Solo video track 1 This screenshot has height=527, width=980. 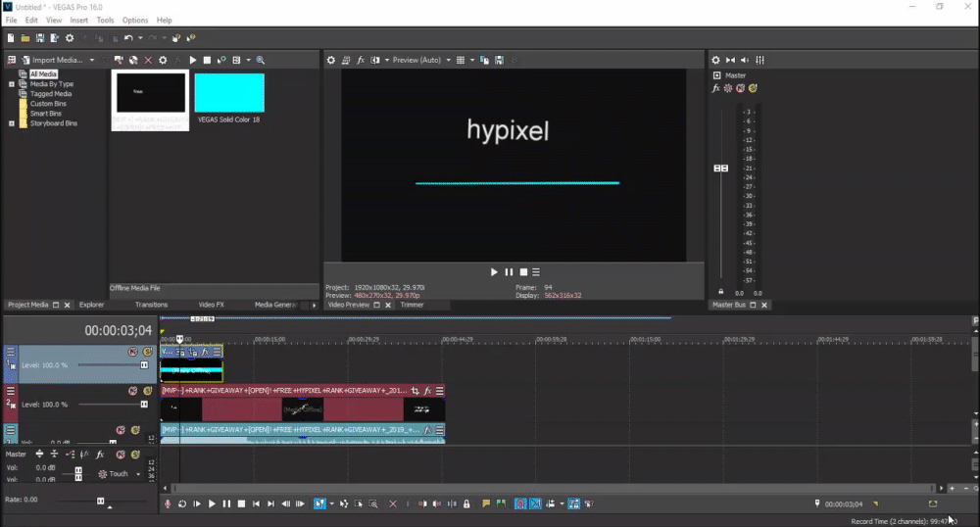(148, 353)
